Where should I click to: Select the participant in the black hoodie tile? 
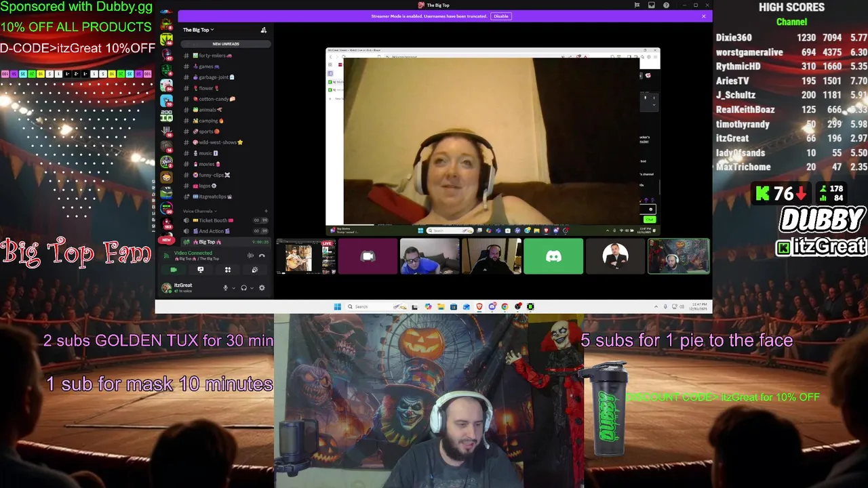point(491,256)
